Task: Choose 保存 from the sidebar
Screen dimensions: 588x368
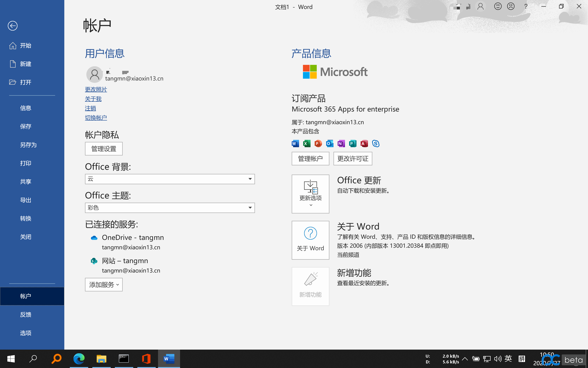Action: (x=32, y=126)
